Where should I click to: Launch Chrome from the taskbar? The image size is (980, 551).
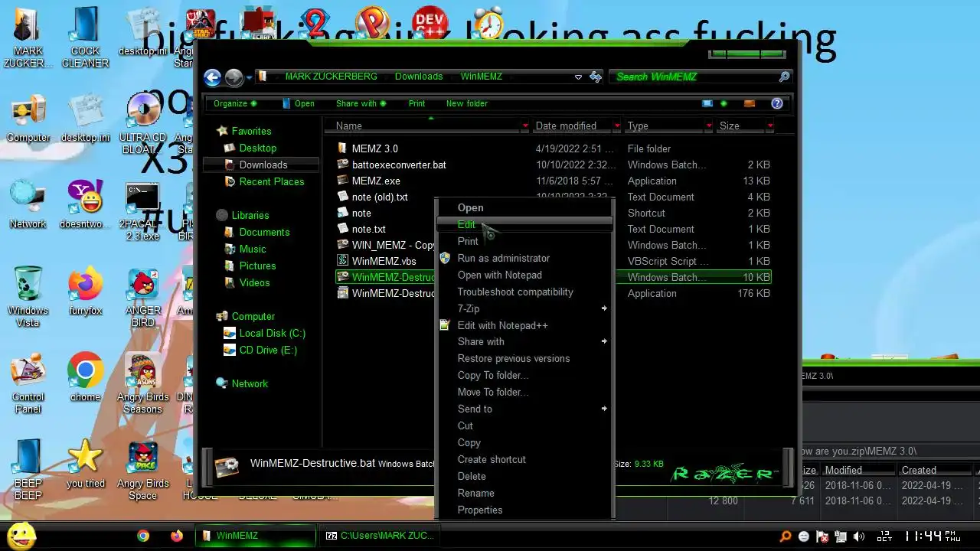(143, 536)
